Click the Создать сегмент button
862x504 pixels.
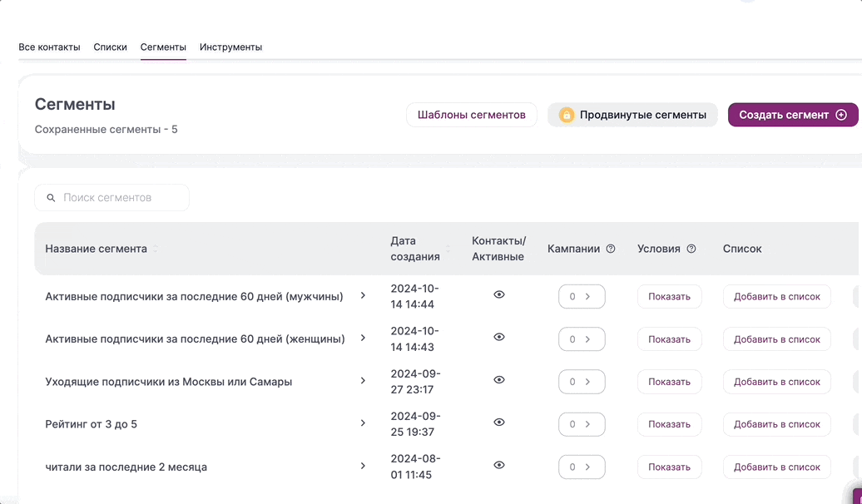pyautogui.click(x=793, y=115)
